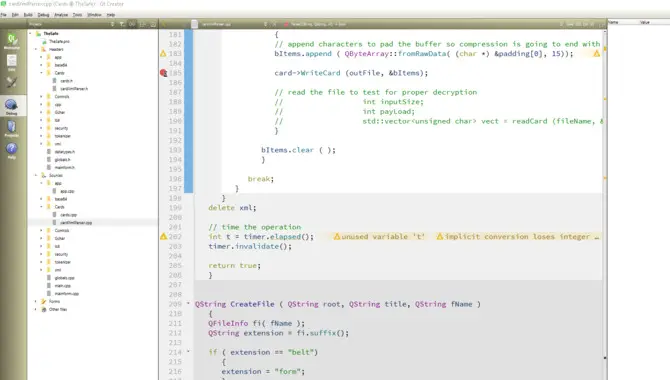
Task: Select mainform.h in project tree
Action: click(x=65, y=168)
